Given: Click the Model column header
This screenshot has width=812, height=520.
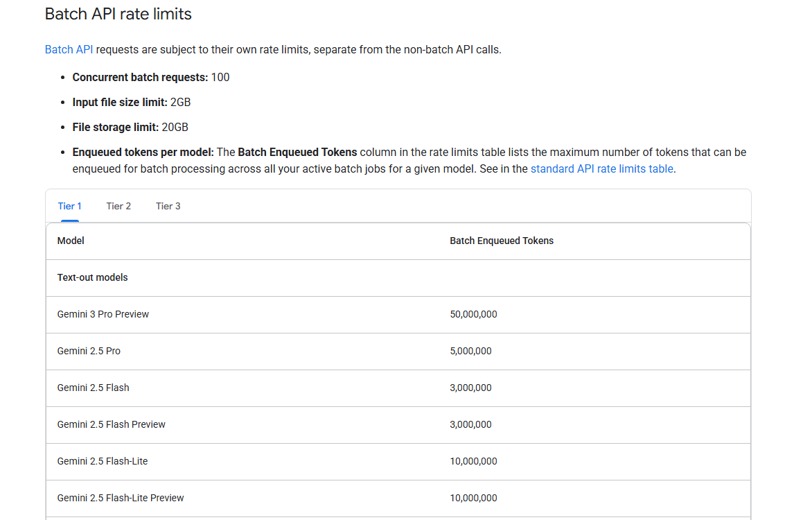Looking at the screenshot, I should [x=71, y=241].
